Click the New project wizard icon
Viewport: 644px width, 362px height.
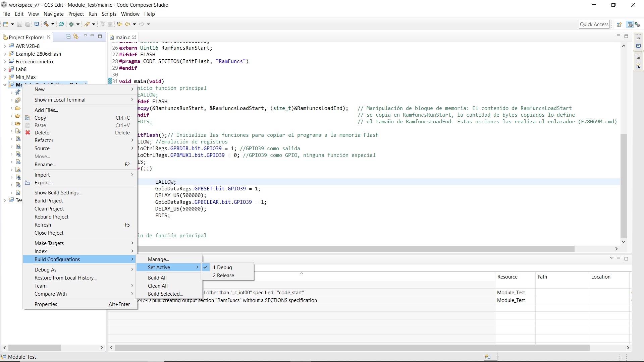[x=6, y=24]
